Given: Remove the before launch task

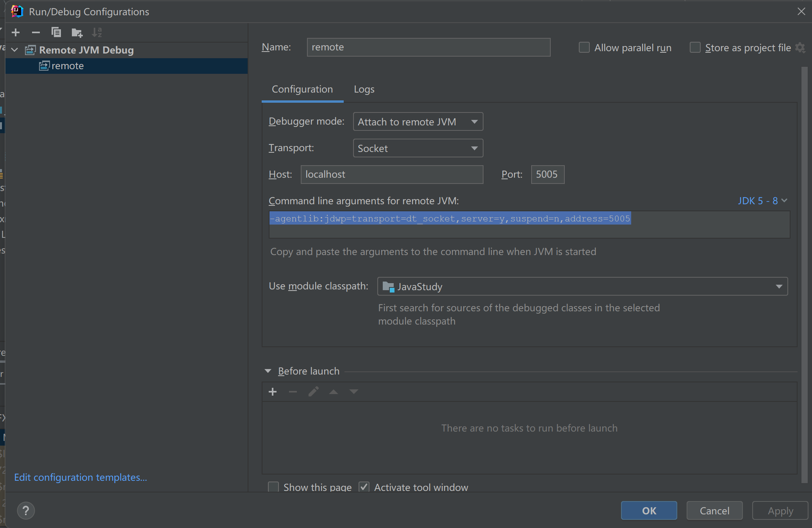Looking at the screenshot, I should 293,392.
